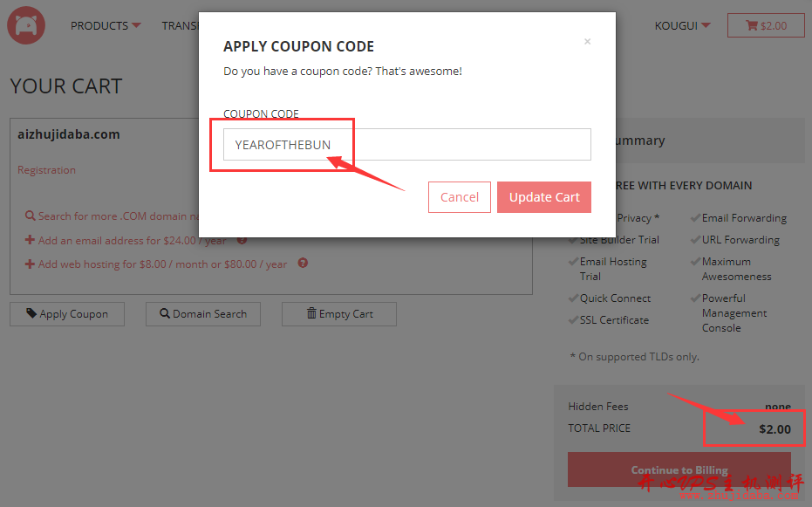
Task: Search for more .COM domain names
Action: pos(113,216)
